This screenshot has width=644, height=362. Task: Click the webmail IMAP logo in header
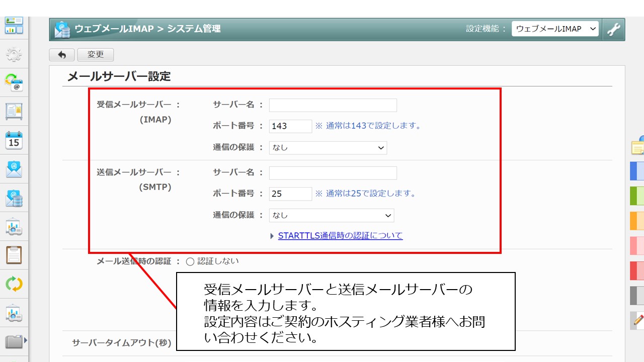62,29
